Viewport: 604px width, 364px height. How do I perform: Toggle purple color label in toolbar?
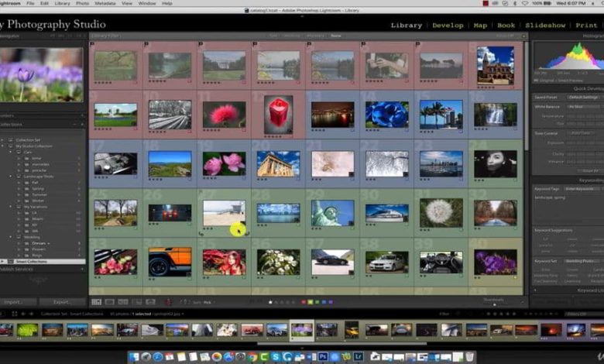point(331,302)
